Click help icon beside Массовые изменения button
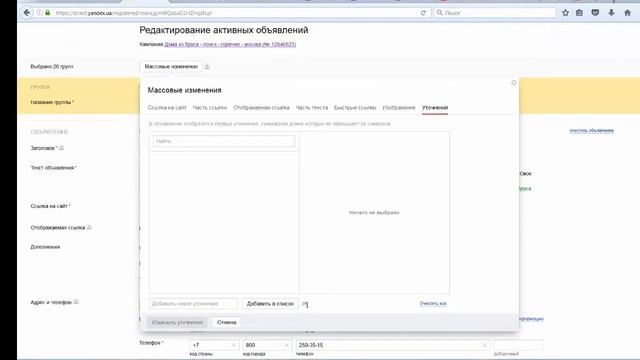Screen dimensions: 640x360 [207, 67]
